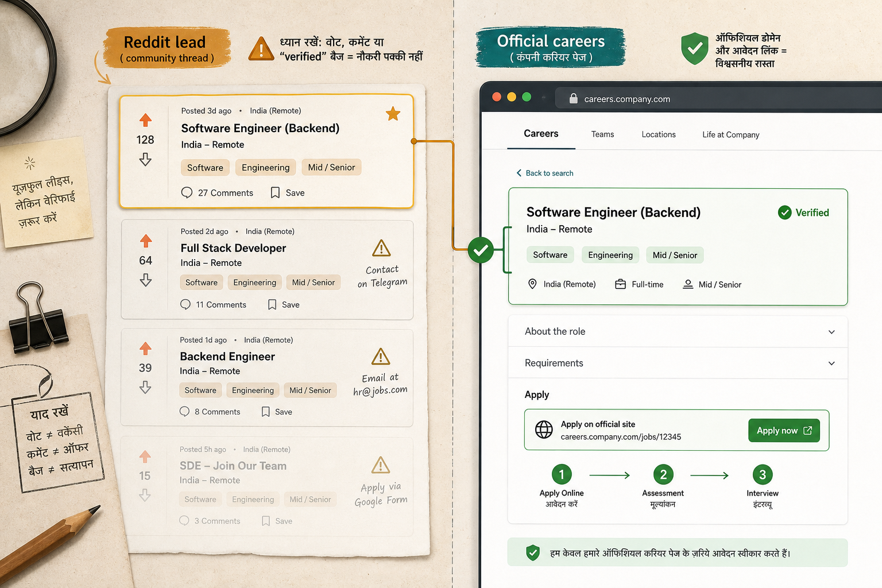Click the "Full-time" job type text
Viewport: 882px width, 588px height.
[648, 284]
